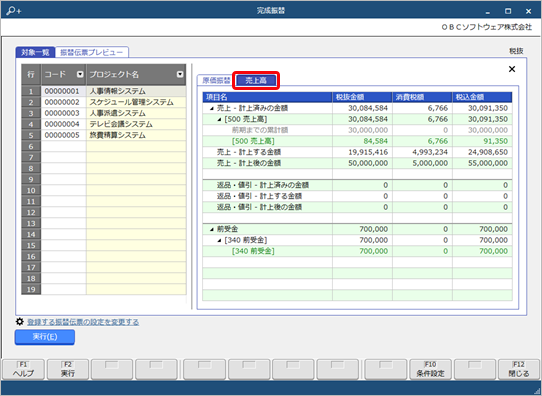Select the 前期までの累計額 row
The height and width of the screenshot is (396, 542).
357,130
